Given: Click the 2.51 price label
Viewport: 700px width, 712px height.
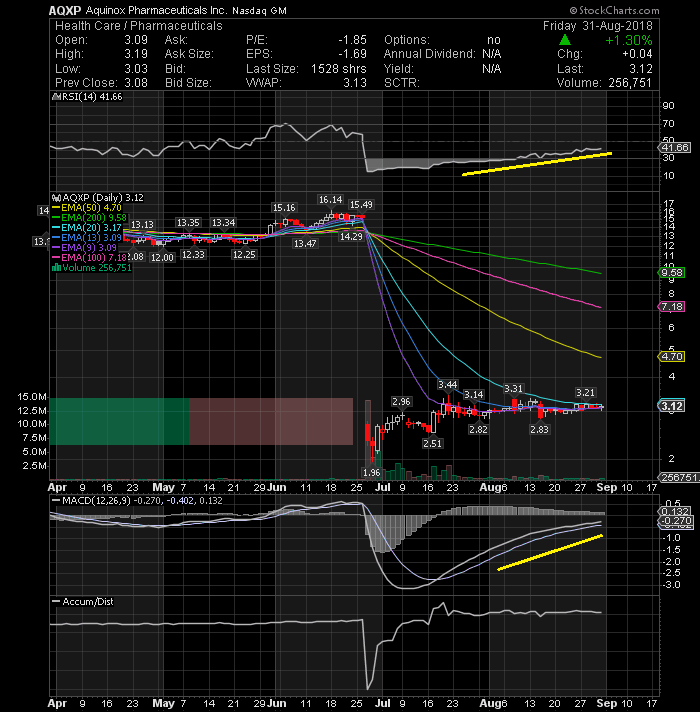Looking at the screenshot, I should (x=432, y=444).
